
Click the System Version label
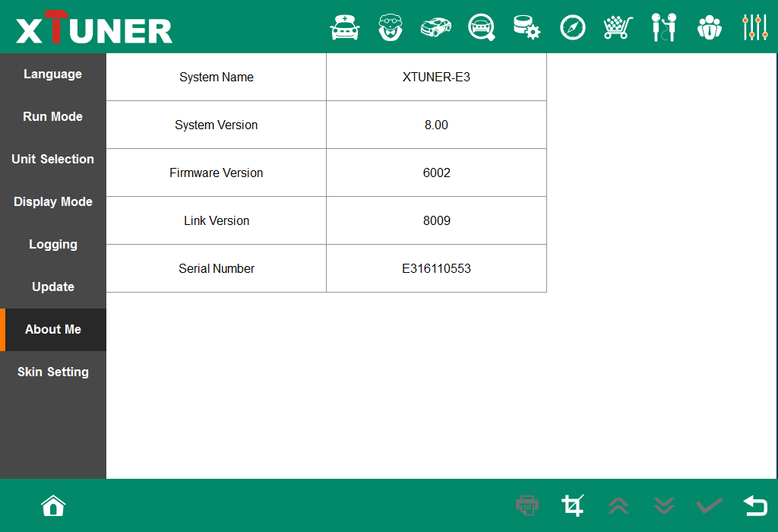pyautogui.click(x=217, y=125)
